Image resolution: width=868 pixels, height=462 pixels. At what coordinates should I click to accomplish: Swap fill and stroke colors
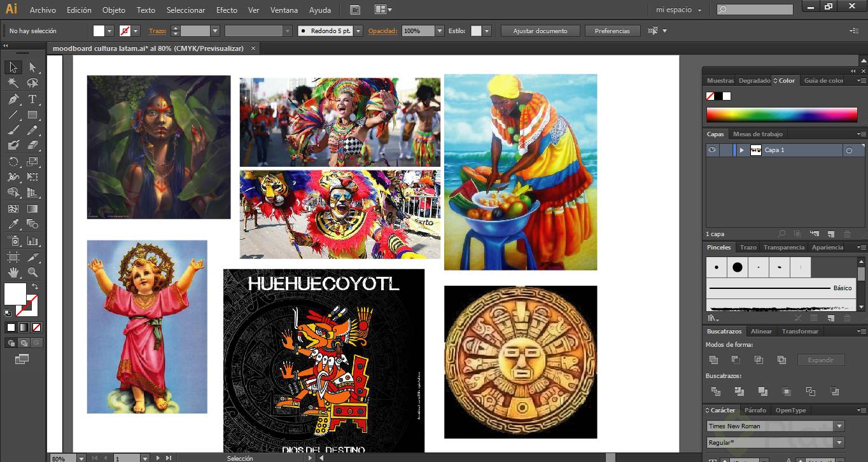(35, 287)
